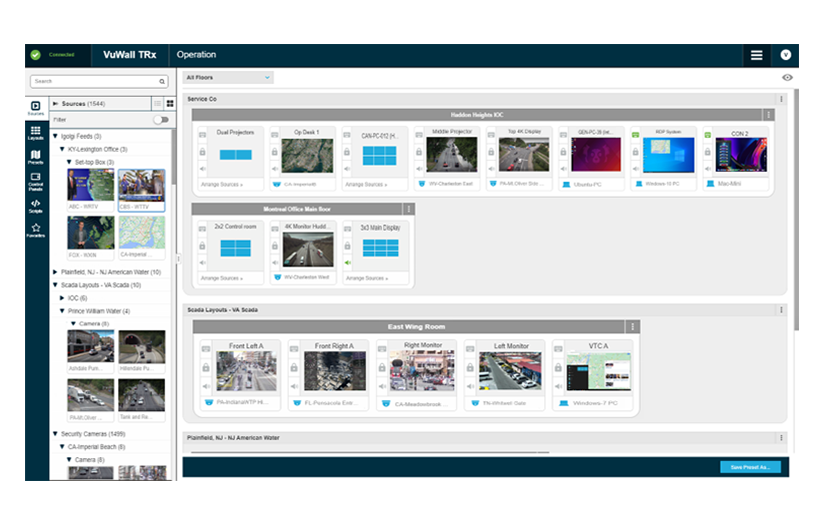The width and height of the screenshot is (825, 525).
Task: Collapse the Igolgi Feeds tree node
Action: 55,136
